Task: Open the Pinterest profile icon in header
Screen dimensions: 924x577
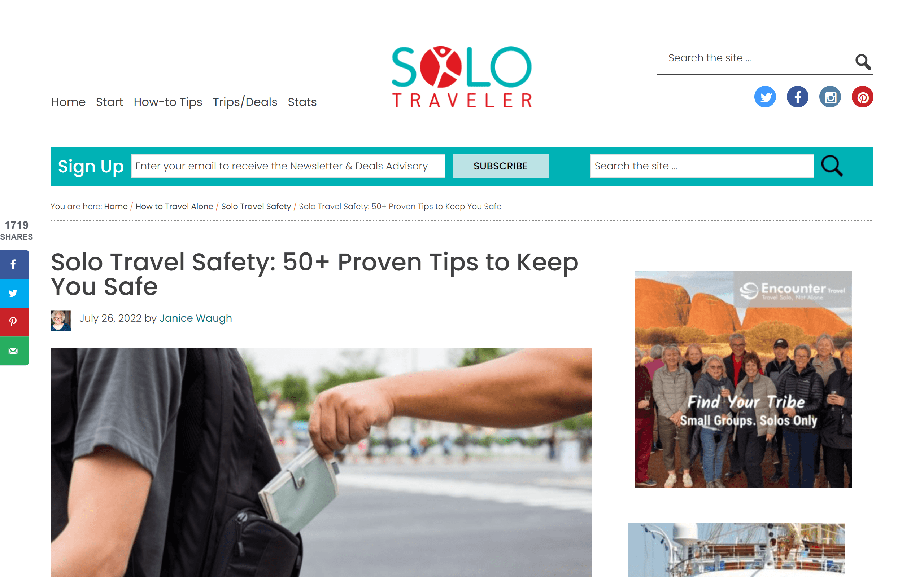Action: pyautogui.click(x=863, y=97)
